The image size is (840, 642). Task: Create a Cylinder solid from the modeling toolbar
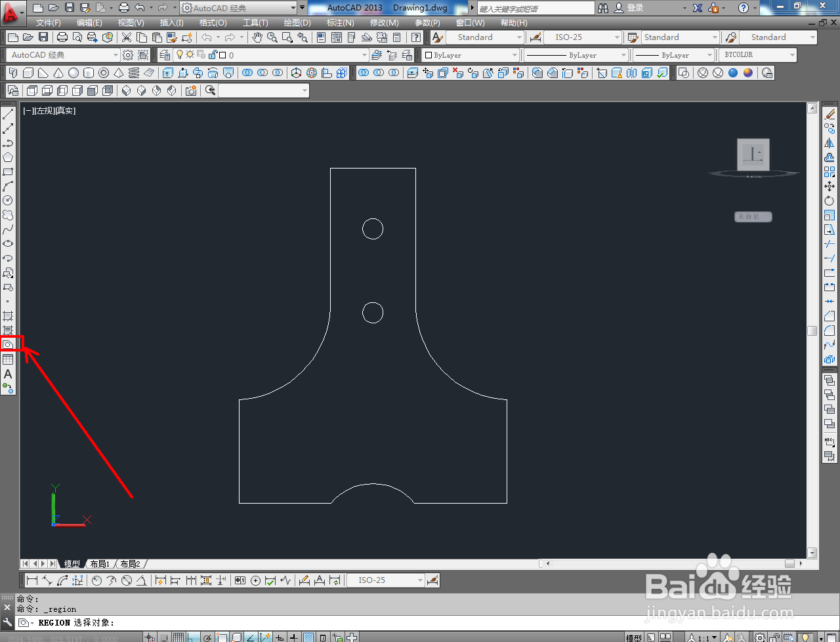(x=89, y=73)
